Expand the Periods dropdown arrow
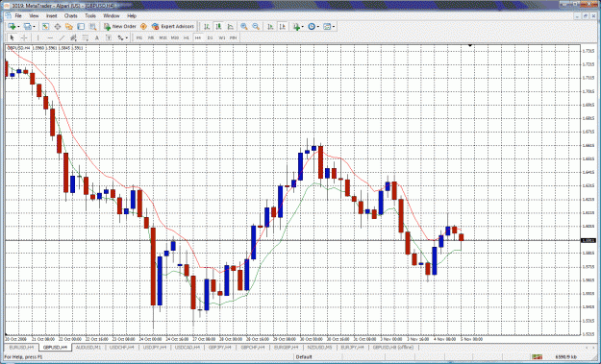601x364 pixels. tap(318, 26)
